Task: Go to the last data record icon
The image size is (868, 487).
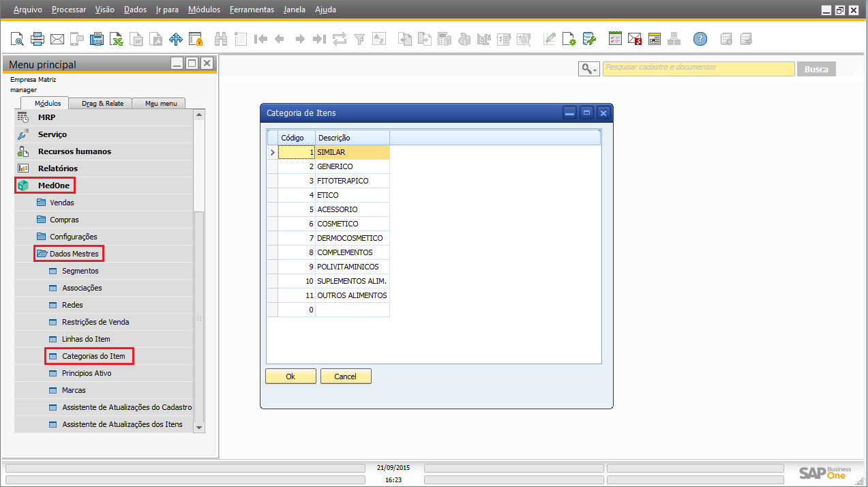Action: click(319, 39)
